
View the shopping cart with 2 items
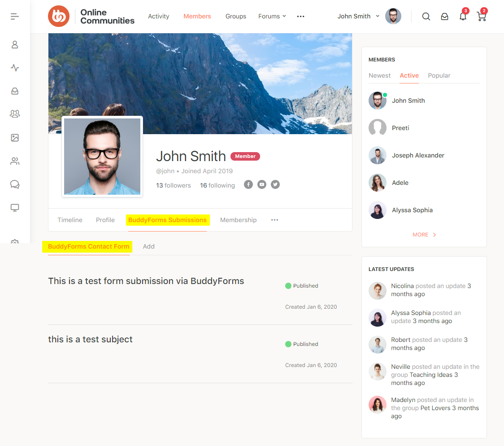click(x=481, y=17)
